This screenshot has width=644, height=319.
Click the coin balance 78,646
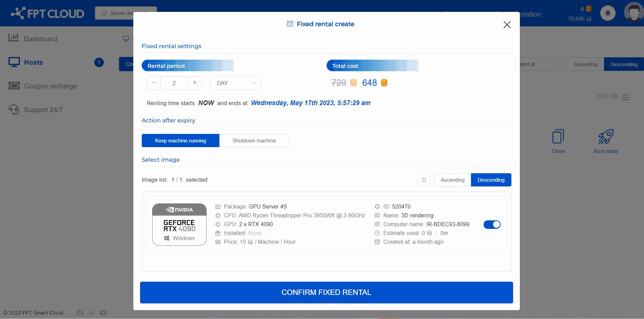coord(580,19)
